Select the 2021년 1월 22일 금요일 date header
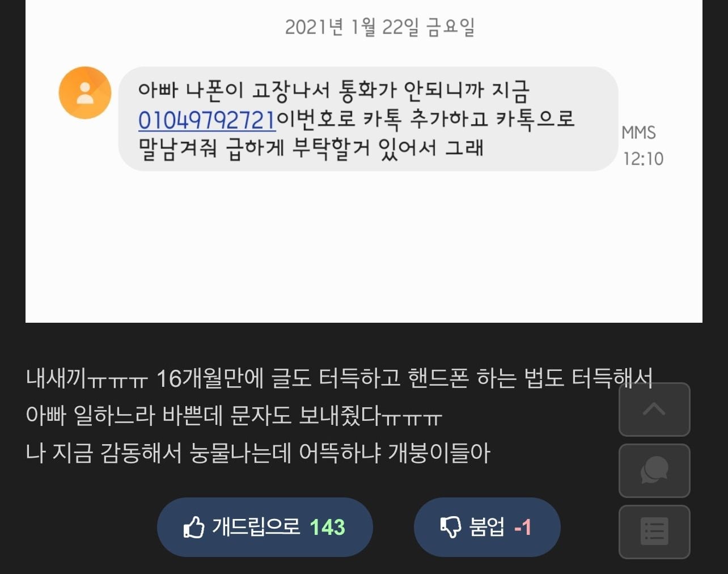 pos(379,27)
